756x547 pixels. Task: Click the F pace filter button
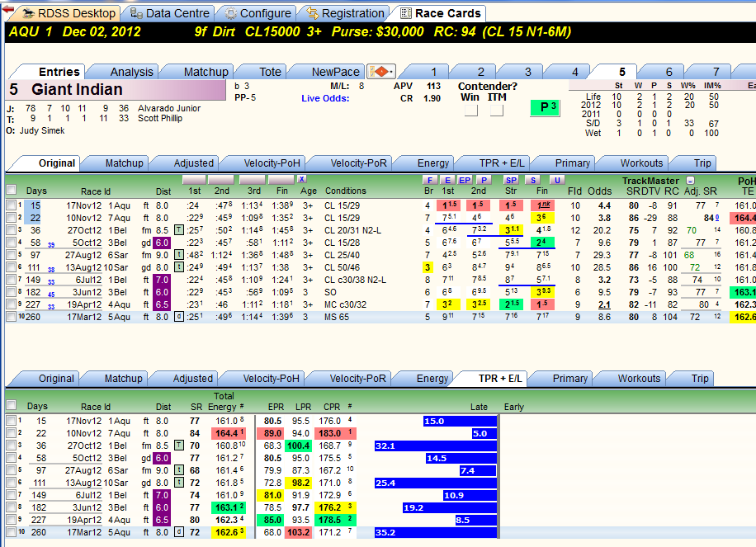point(430,180)
